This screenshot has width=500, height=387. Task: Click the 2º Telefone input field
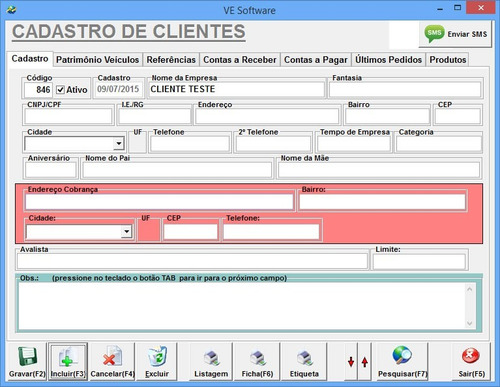point(273,144)
